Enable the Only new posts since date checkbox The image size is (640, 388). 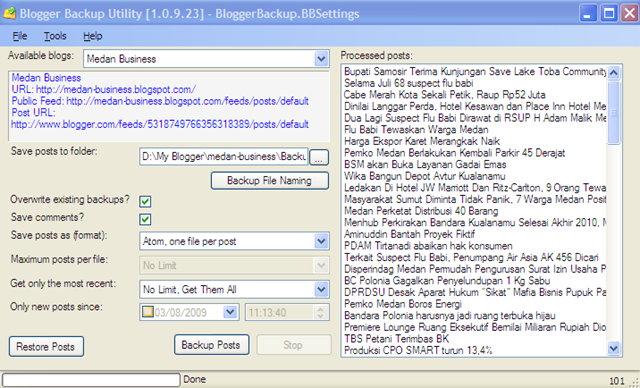click(148, 313)
